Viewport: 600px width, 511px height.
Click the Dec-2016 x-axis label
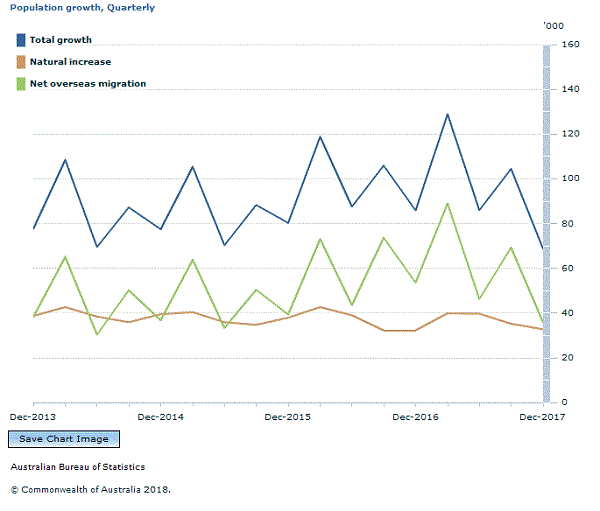[415, 416]
